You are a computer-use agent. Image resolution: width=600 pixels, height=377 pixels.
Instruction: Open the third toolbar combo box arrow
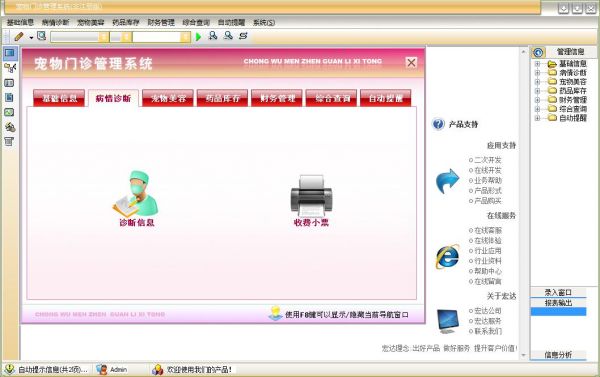[x=185, y=37]
